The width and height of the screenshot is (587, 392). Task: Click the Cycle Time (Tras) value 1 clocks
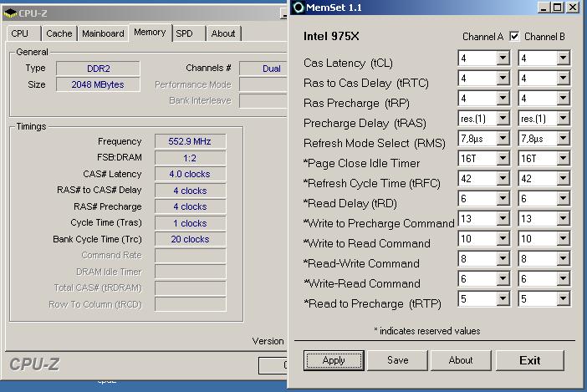(x=190, y=223)
